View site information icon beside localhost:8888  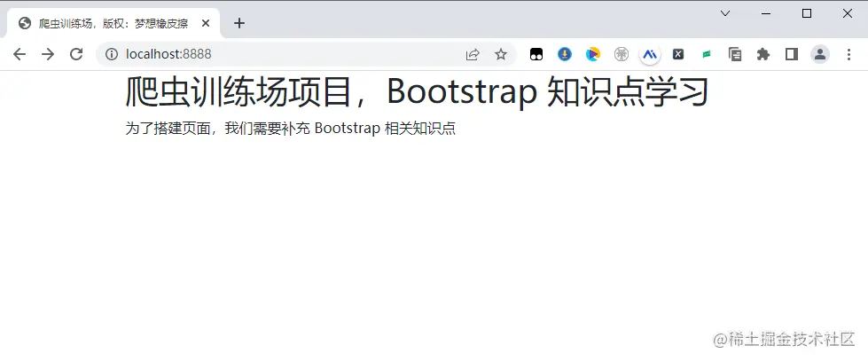click(x=112, y=54)
